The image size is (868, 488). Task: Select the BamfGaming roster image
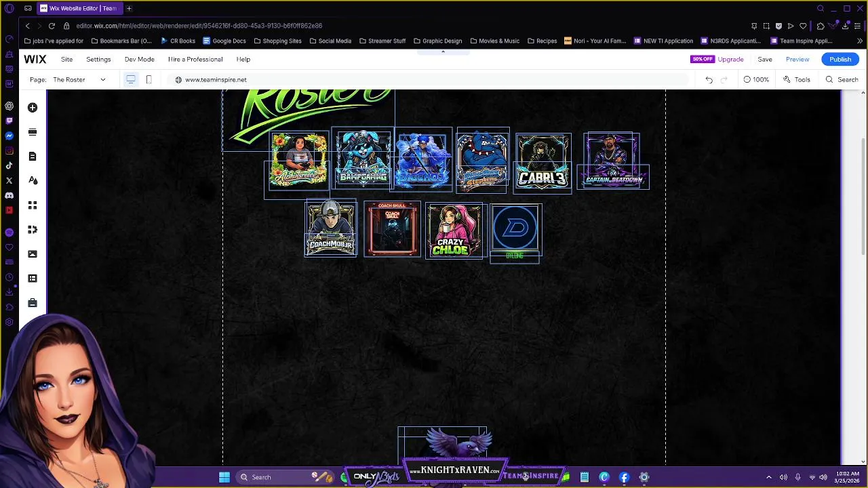pyautogui.click(x=363, y=159)
